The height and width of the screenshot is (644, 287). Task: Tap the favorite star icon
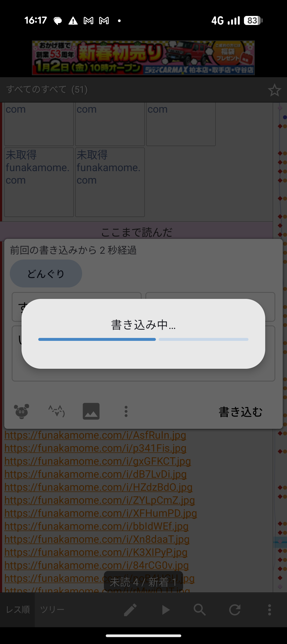coord(274,90)
